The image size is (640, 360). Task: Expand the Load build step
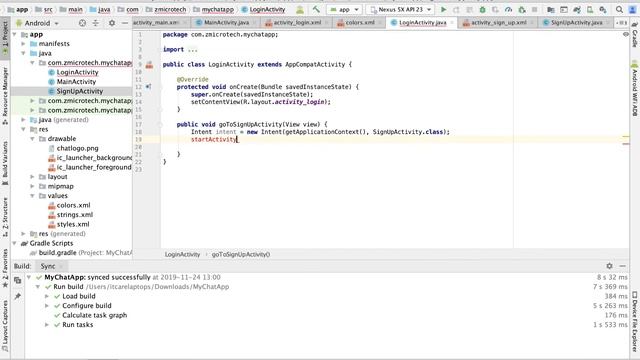[x=47, y=296]
